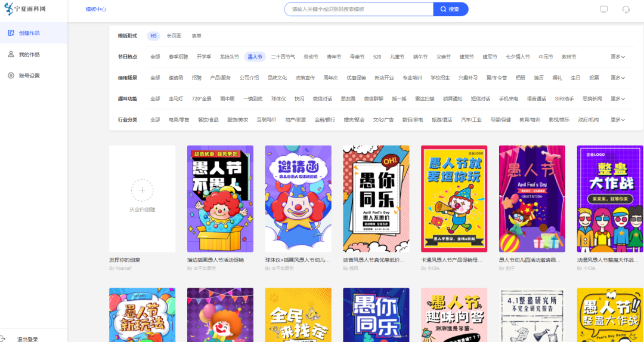Select the 电商/零售 industry category
This screenshot has width=644, height=342.
pos(179,119)
